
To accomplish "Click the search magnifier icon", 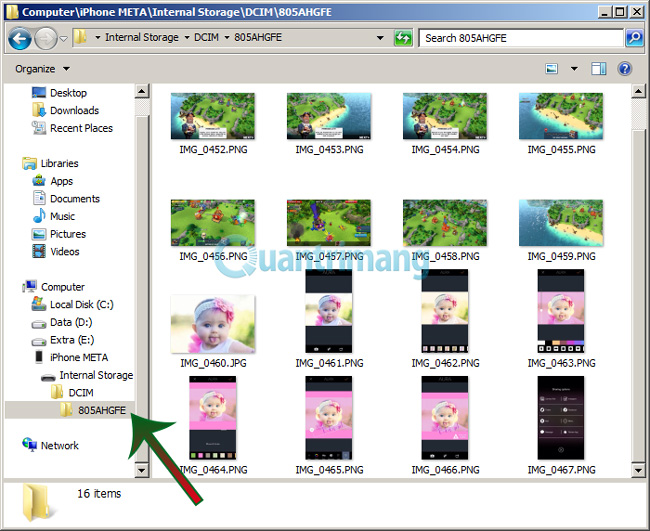I will [x=634, y=38].
